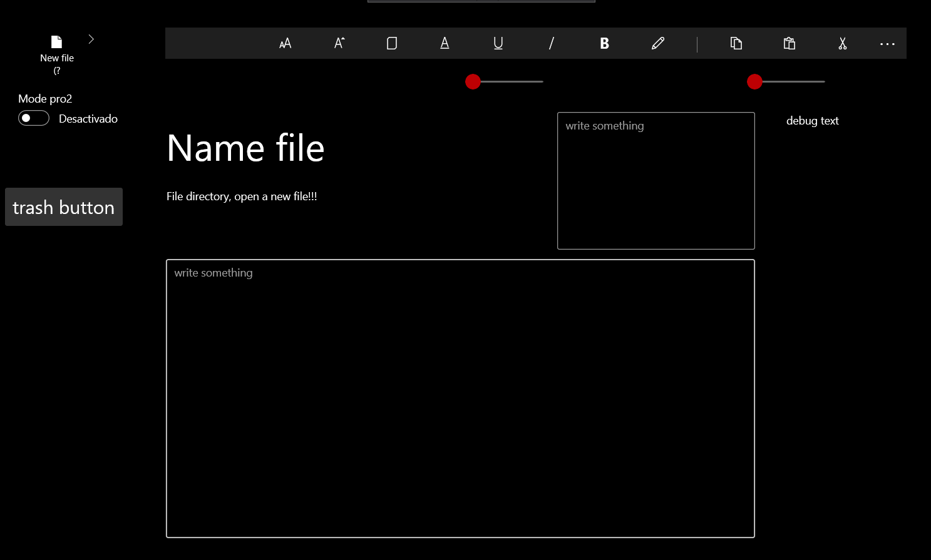The image size is (931, 560).
Task: Click the increase font size icon
Action: pyautogui.click(x=339, y=43)
